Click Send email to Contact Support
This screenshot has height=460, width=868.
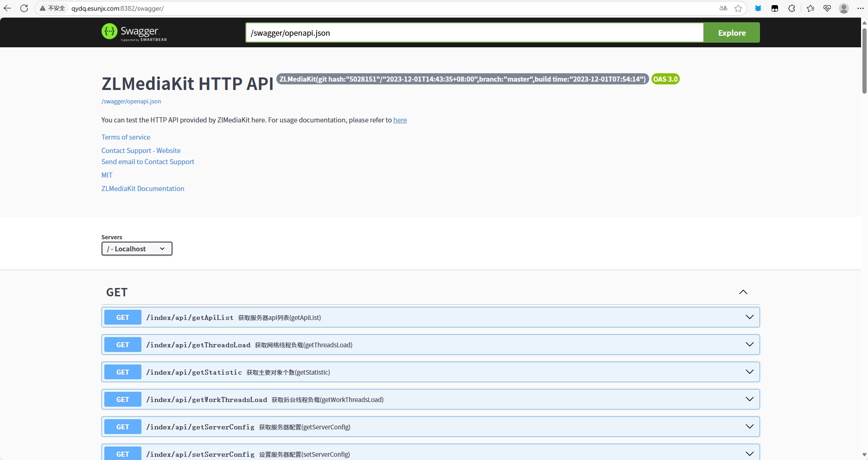pyautogui.click(x=148, y=162)
